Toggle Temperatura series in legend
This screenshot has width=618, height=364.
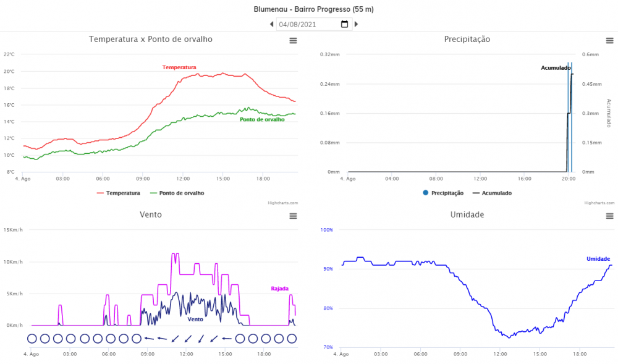pyautogui.click(x=118, y=193)
